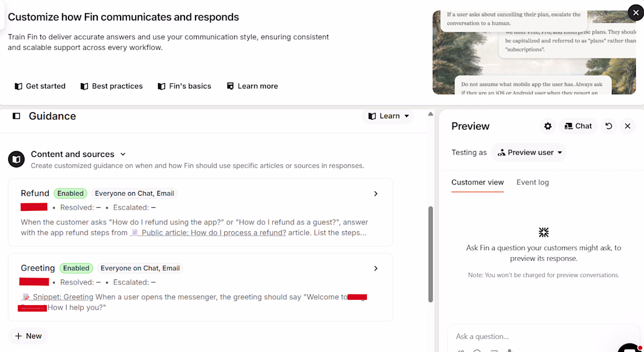644x352 pixels.
Task: Close the Fin customization banner with the black X
Action: coord(636,13)
